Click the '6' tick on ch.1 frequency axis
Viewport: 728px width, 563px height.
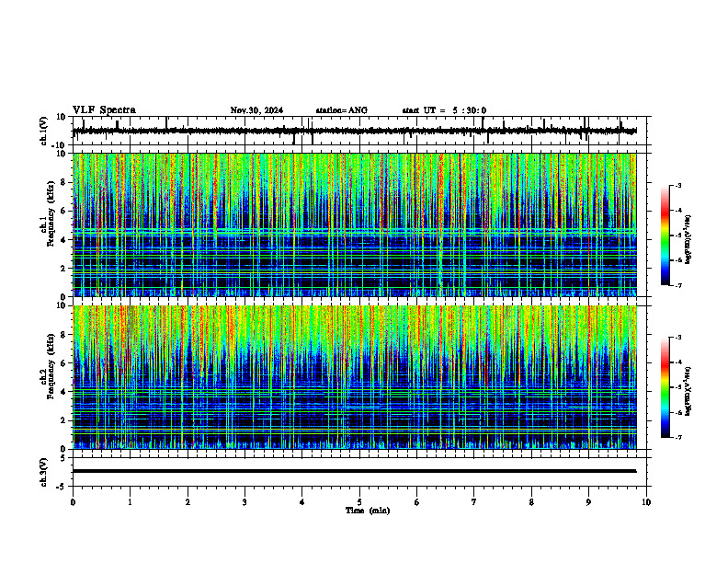(x=64, y=211)
